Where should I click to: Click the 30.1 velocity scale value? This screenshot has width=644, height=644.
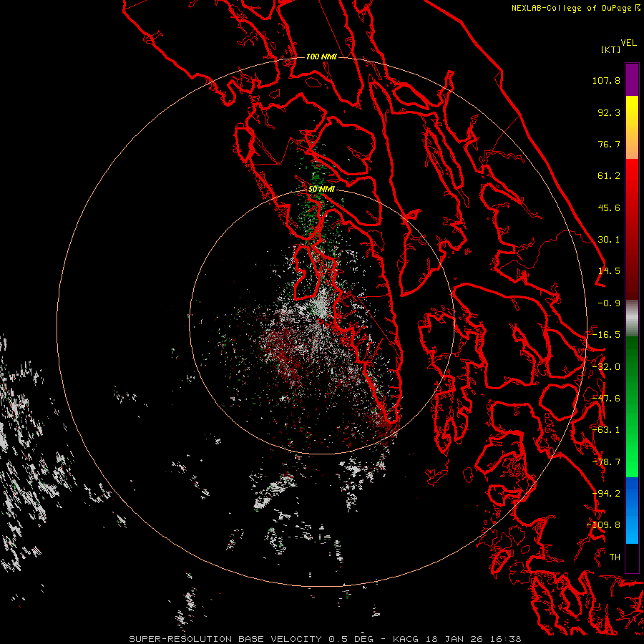(609, 240)
